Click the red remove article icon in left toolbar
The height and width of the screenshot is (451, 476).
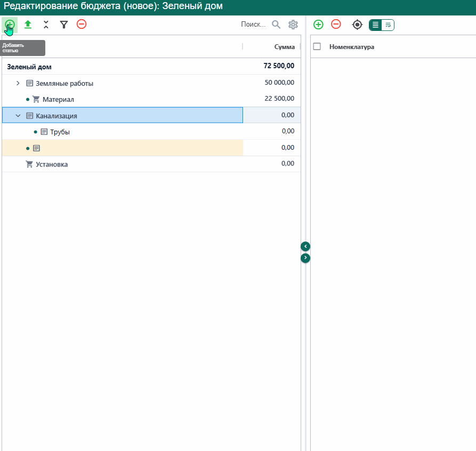(82, 25)
